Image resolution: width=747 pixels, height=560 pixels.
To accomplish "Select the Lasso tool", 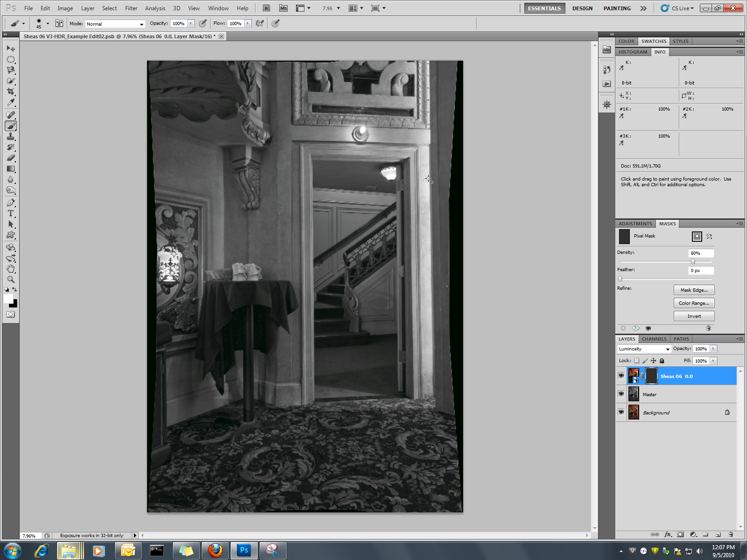I will (11, 70).
